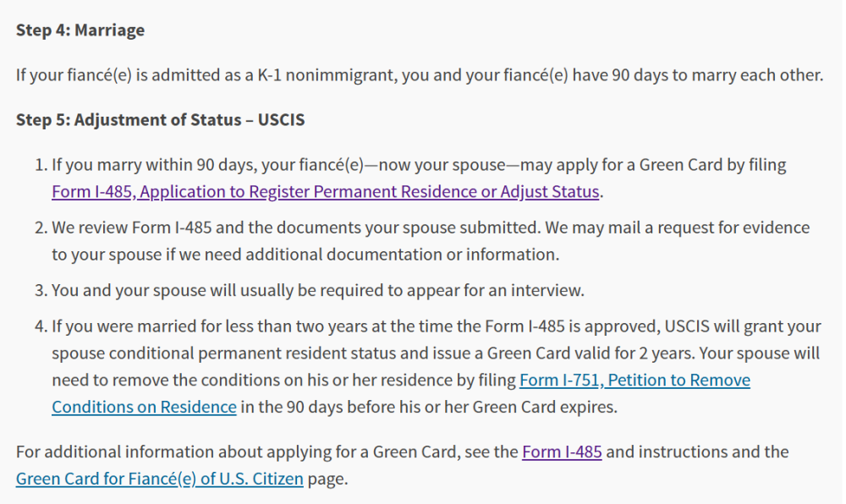
Task: Open Green Card for Fiancé(e) of U.S. Citizen link
Action: tap(159, 479)
